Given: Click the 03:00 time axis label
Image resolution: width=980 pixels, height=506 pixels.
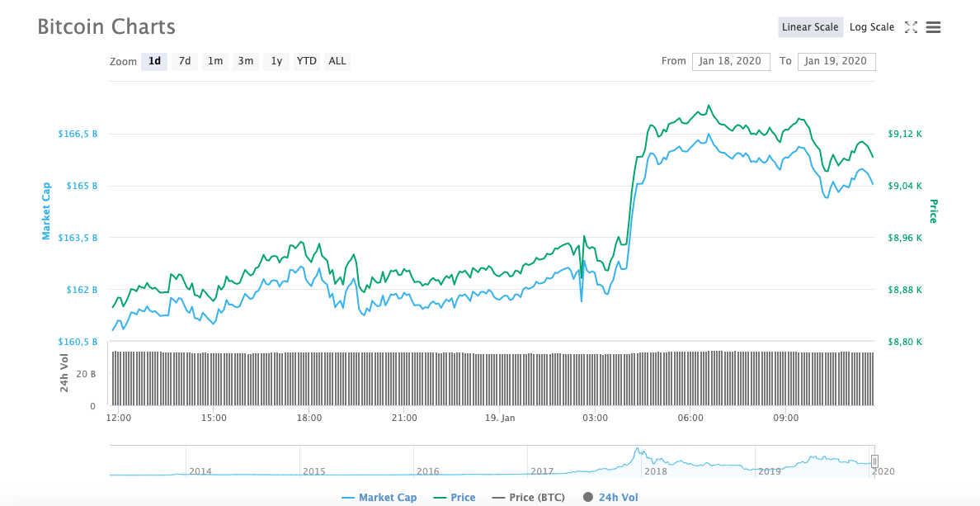Looking at the screenshot, I should tap(595, 418).
